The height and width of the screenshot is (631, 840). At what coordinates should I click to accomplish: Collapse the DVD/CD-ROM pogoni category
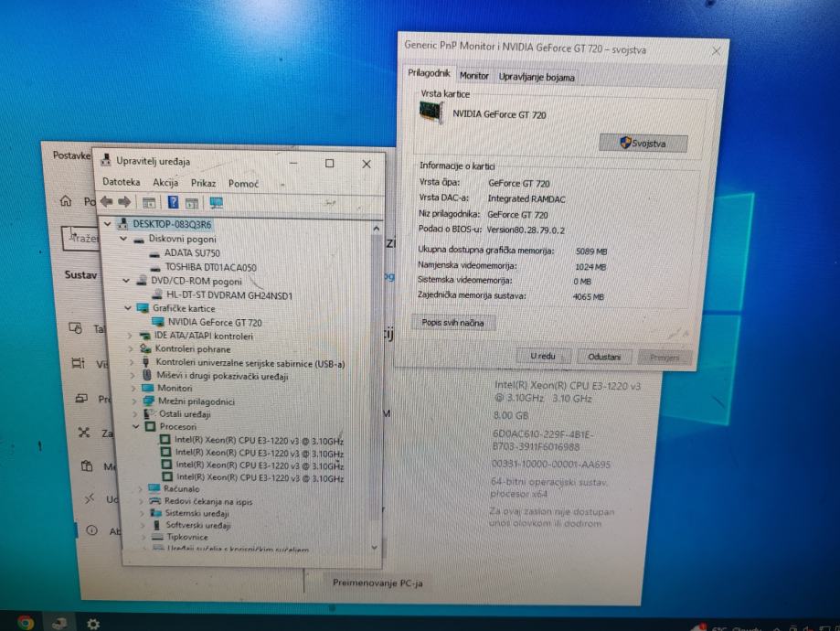pyautogui.click(x=126, y=281)
